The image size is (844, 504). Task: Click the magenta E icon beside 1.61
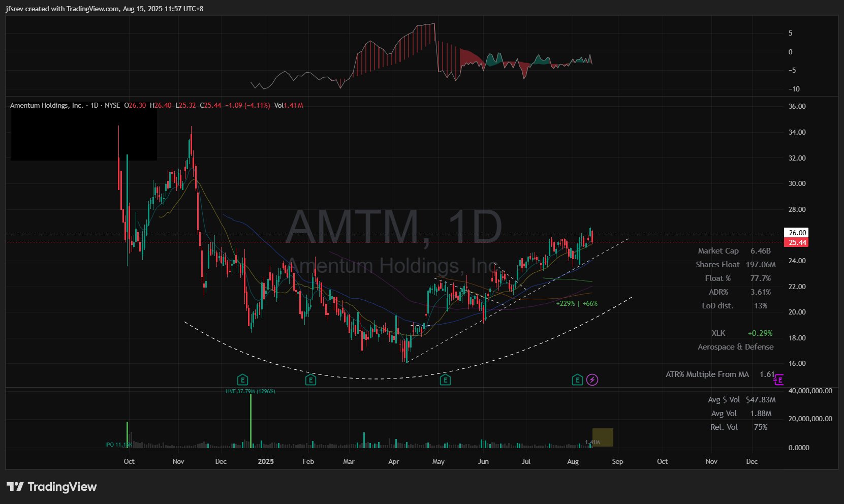point(780,380)
